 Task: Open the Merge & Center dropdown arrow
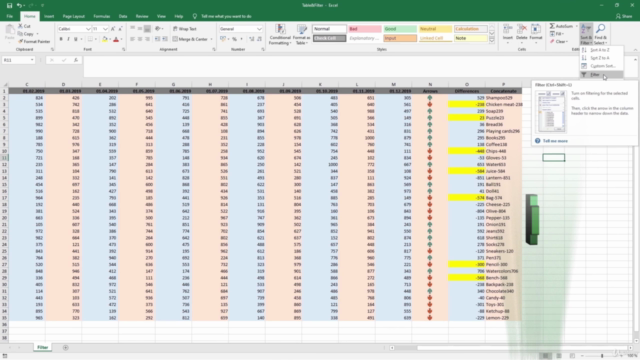pyautogui.click(x=211, y=39)
